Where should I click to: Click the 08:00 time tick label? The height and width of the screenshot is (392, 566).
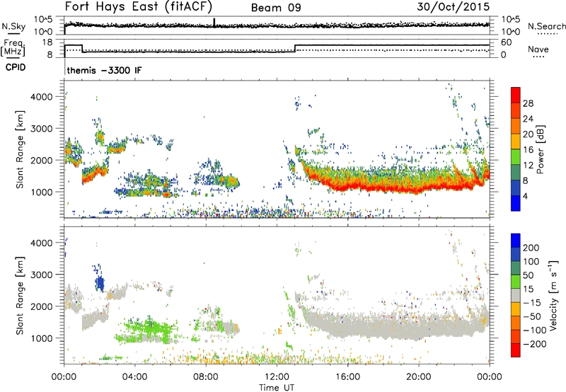[x=206, y=377]
